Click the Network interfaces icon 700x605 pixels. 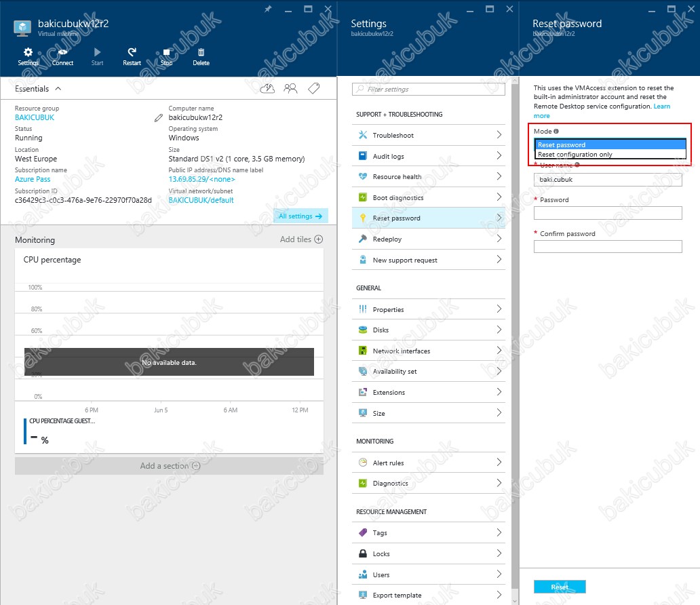coord(363,351)
